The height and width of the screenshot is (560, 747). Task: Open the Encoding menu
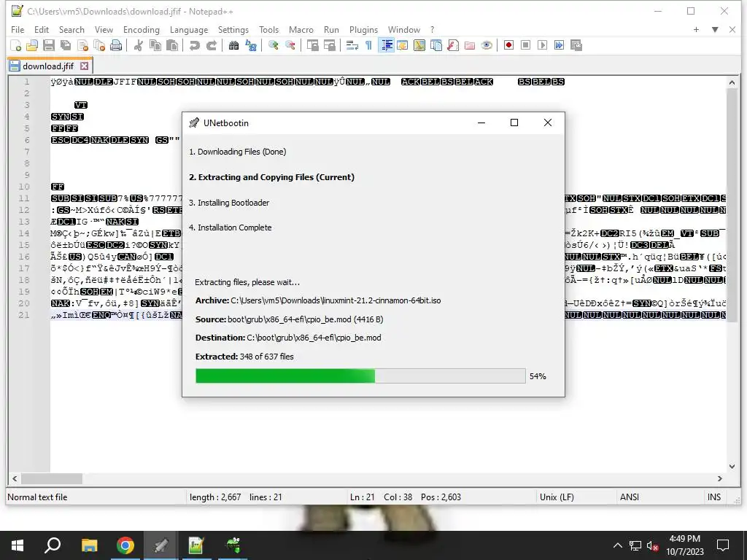142,29
